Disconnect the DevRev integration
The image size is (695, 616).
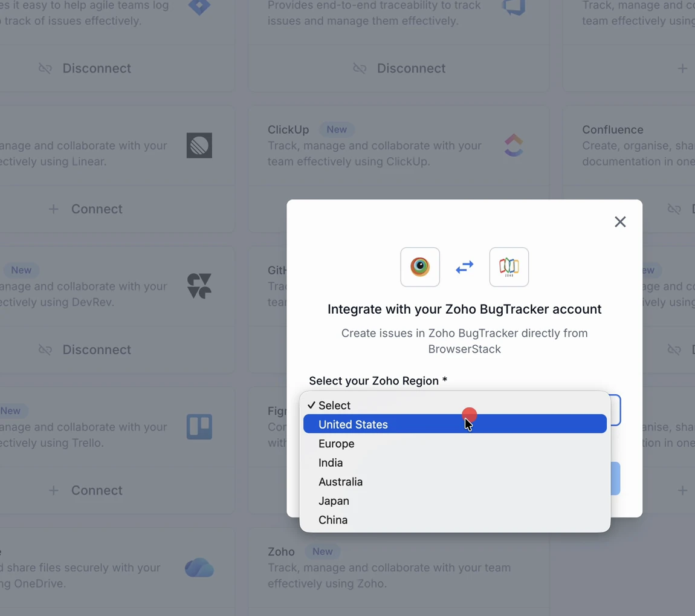coord(85,349)
